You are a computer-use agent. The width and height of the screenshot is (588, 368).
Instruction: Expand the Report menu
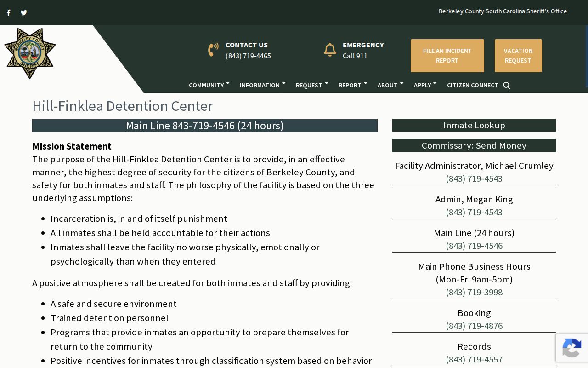[353, 85]
